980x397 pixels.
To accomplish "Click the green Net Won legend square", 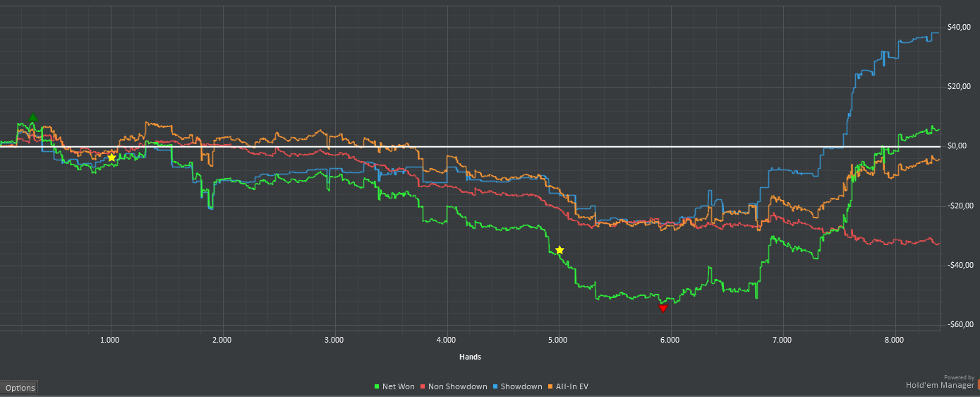I will 376,386.
